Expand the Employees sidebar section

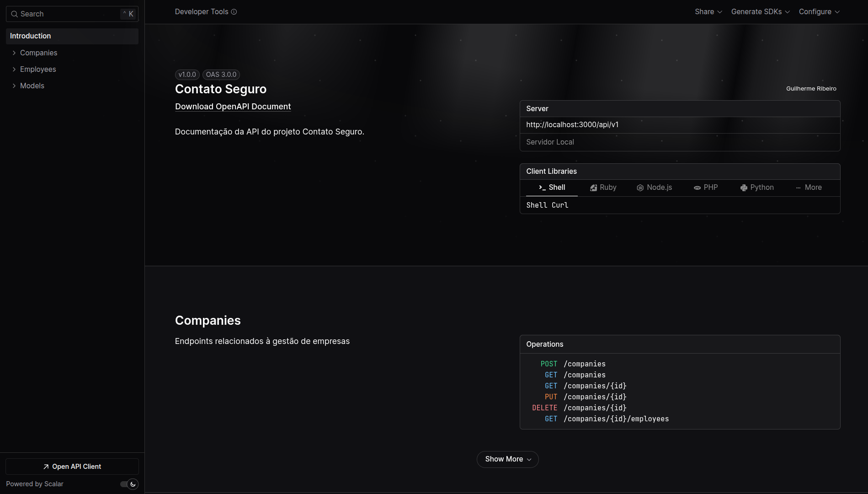point(14,70)
